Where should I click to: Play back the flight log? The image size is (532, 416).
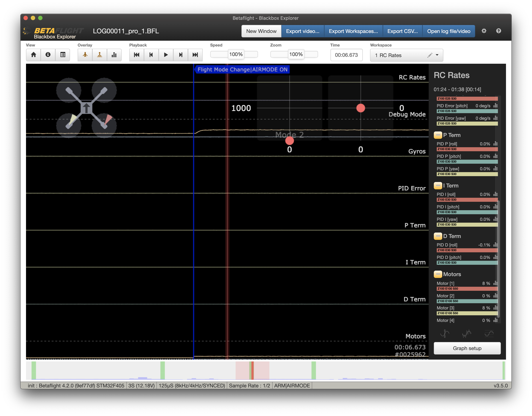[x=166, y=55]
